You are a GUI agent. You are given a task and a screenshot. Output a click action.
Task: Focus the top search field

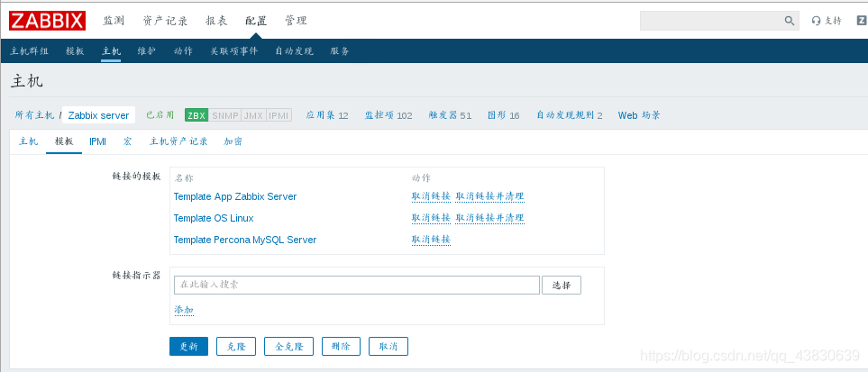[x=719, y=21]
